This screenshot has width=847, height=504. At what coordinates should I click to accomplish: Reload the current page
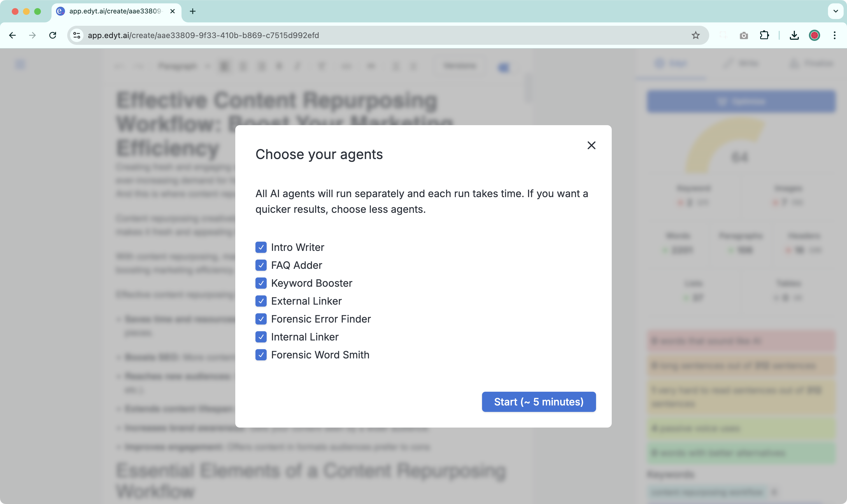(53, 35)
